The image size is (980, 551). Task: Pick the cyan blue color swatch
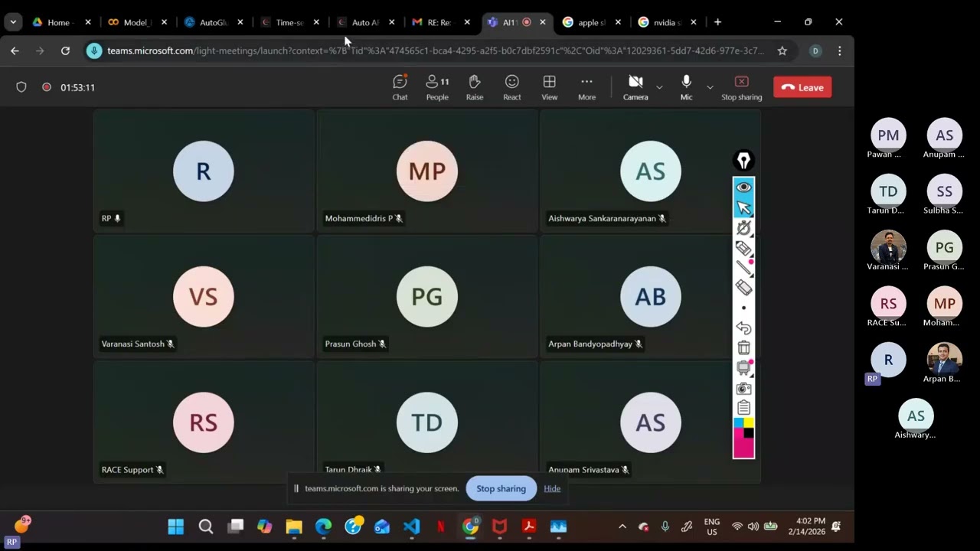[x=738, y=423]
